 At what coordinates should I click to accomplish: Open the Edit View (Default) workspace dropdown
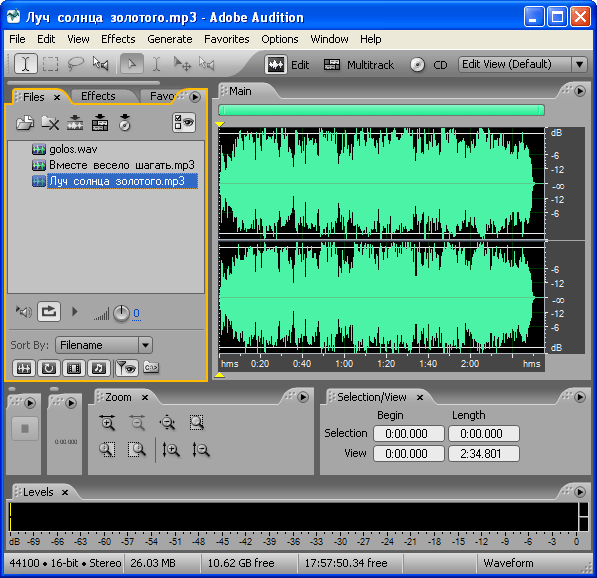tap(522, 64)
